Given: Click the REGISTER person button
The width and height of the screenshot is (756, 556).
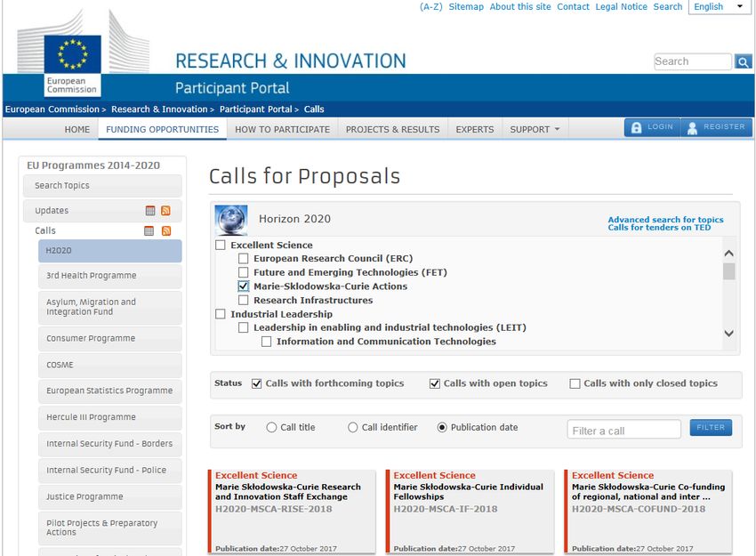Looking at the screenshot, I should click(x=717, y=127).
